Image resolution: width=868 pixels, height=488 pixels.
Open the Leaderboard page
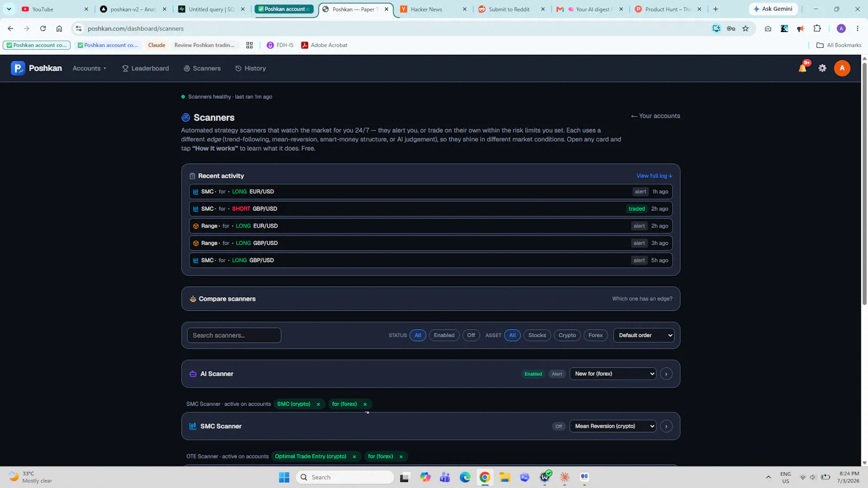point(145,68)
